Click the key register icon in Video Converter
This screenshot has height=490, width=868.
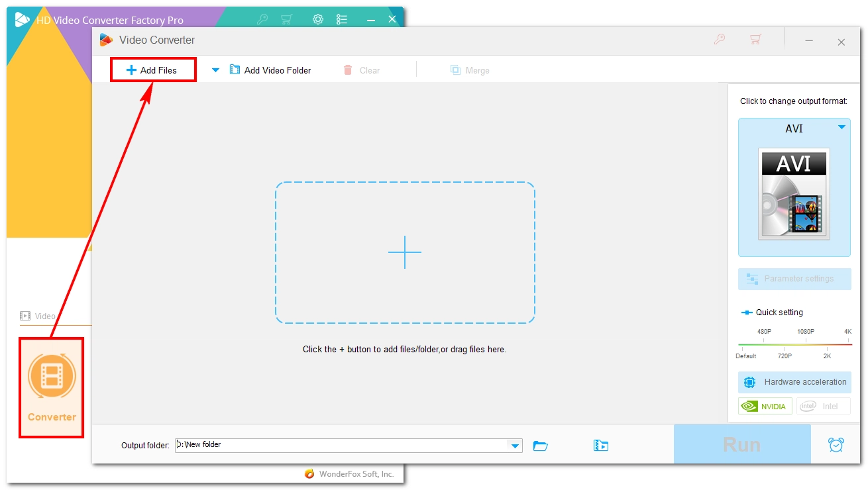click(x=720, y=40)
